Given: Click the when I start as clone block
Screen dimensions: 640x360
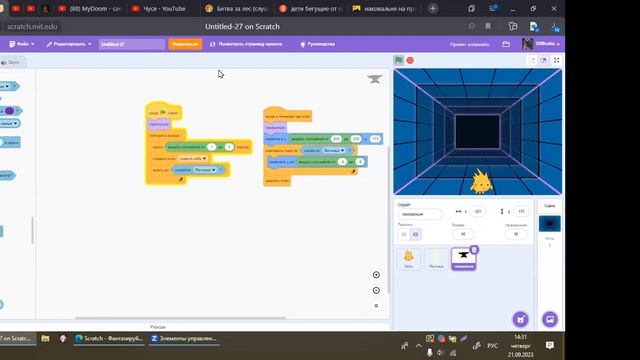Looking at the screenshot, I should 288,116.
